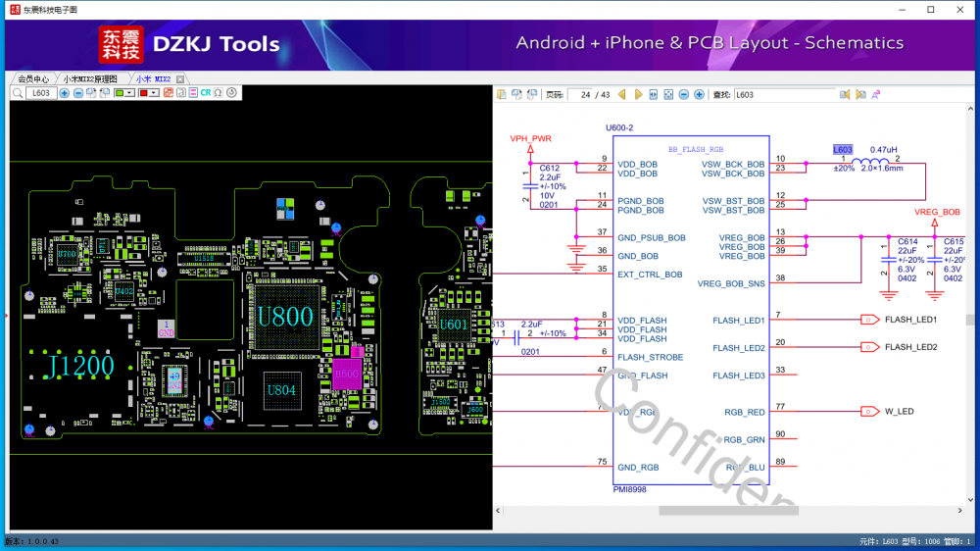Image resolution: width=980 pixels, height=551 pixels.
Task: Toggle the pink lines icon on PCB toolbar
Action: 193,93
